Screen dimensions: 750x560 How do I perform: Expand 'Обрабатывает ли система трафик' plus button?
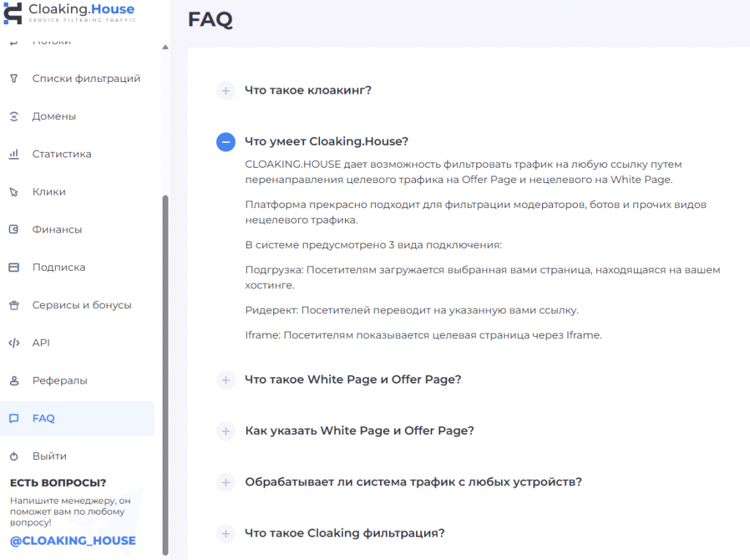tap(226, 482)
